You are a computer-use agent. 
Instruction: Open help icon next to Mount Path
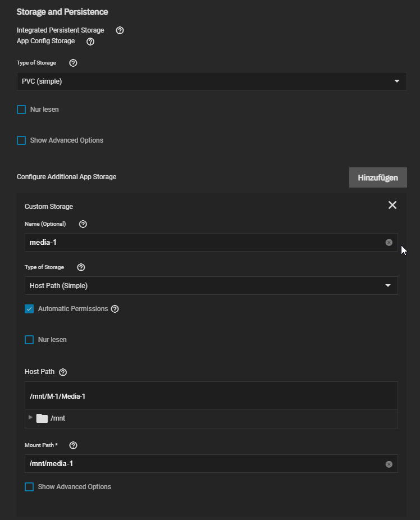pos(73,445)
